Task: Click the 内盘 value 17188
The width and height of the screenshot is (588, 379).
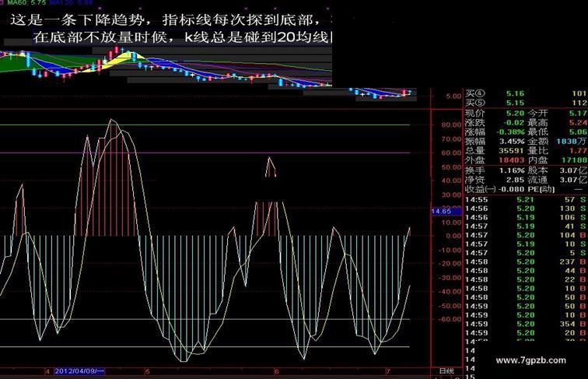Action: click(x=575, y=160)
